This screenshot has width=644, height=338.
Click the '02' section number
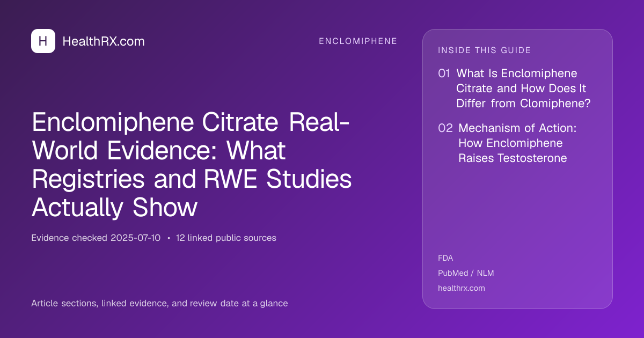tap(445, 128)
